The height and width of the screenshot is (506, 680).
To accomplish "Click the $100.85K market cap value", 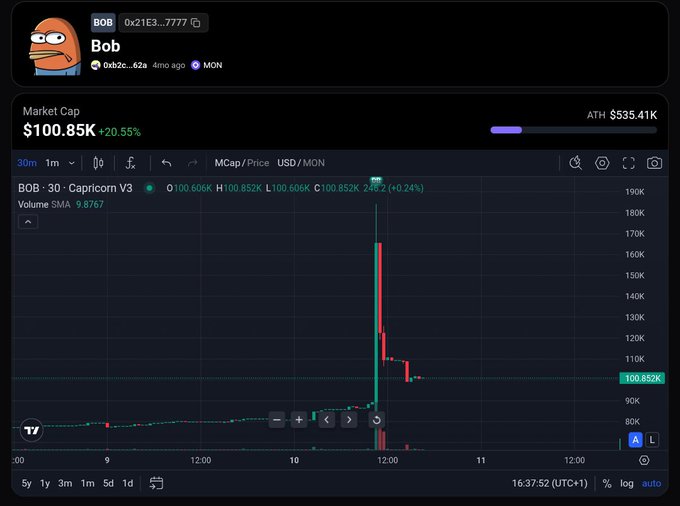I will pos(59,130).
